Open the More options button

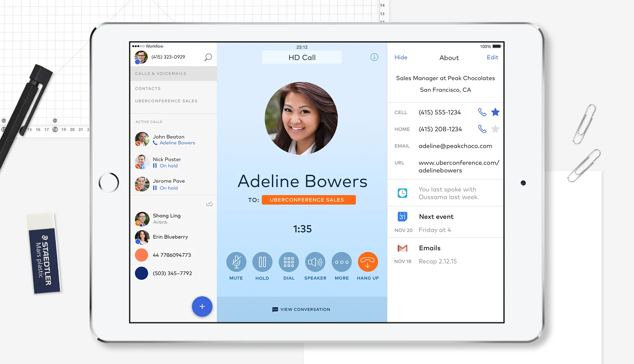pos(342,262)
